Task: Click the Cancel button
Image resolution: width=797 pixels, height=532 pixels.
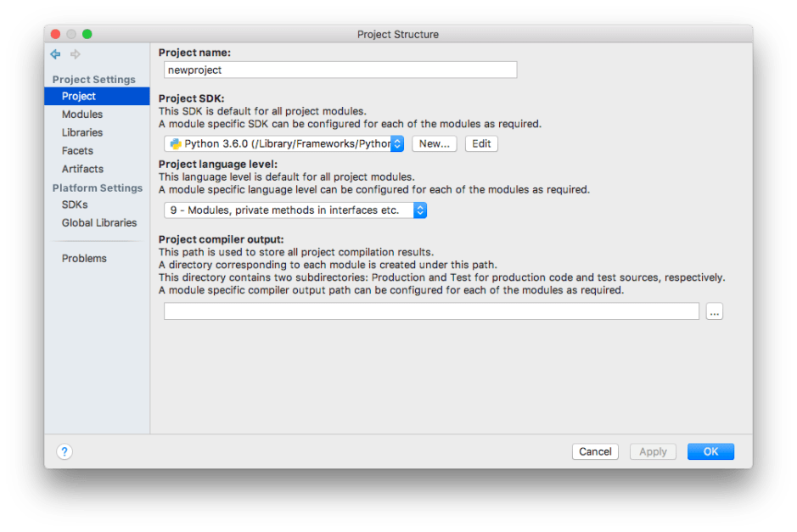Action: click(595, 452)
